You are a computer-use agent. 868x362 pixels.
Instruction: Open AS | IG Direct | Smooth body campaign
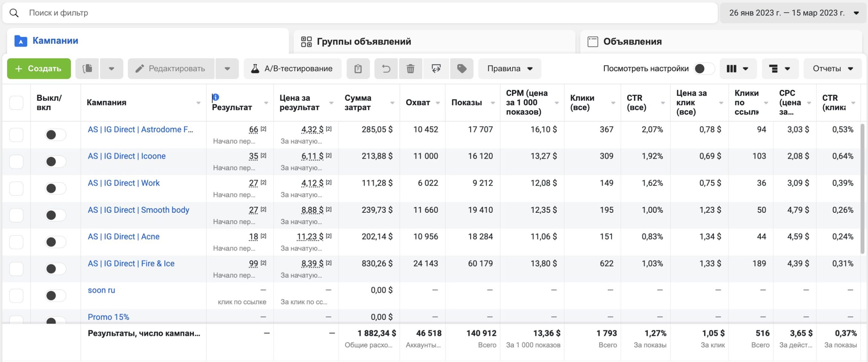tap(138, 210)
